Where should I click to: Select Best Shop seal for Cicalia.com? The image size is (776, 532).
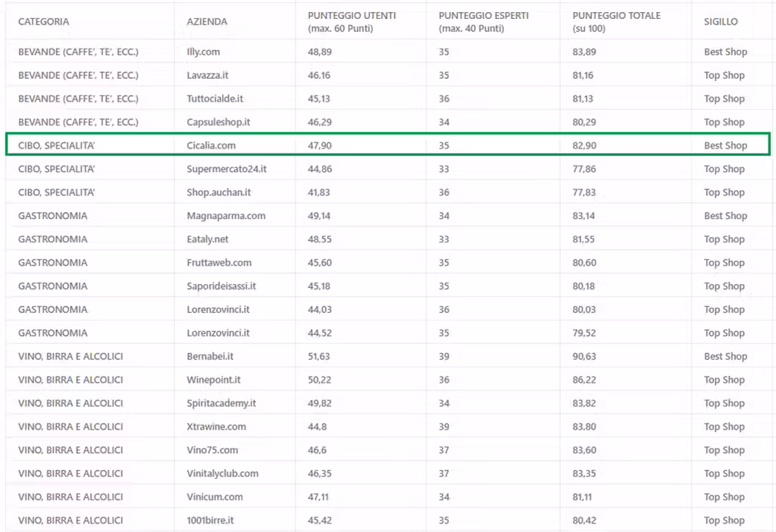[x=725, y=146]
